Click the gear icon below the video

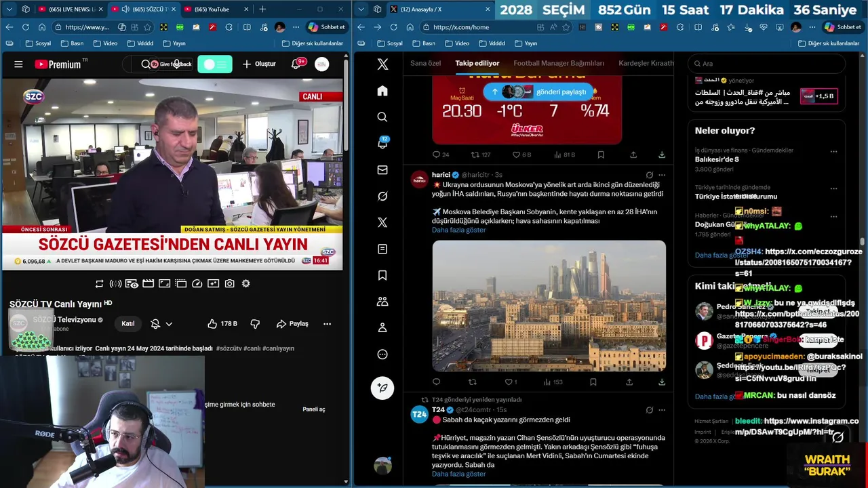click(x=246, y=284)
